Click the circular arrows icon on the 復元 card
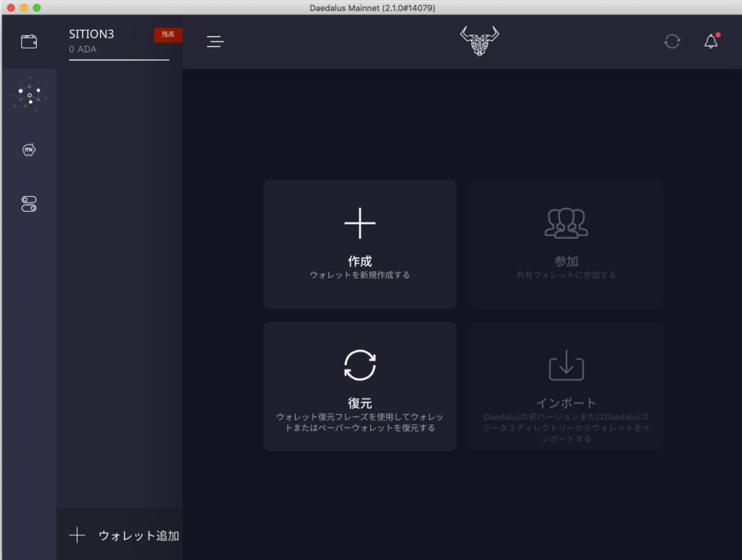Screen dimensions: 742x560 tap(359, 365)
